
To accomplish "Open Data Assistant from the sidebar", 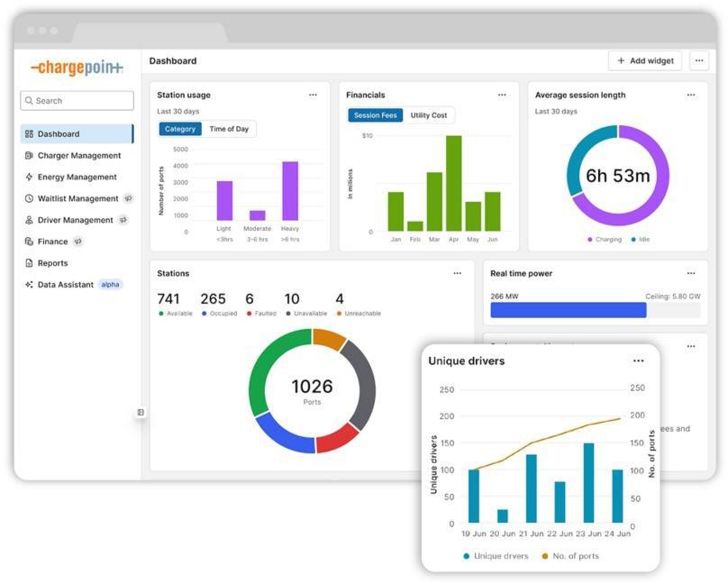I will (x=77, y=285).
